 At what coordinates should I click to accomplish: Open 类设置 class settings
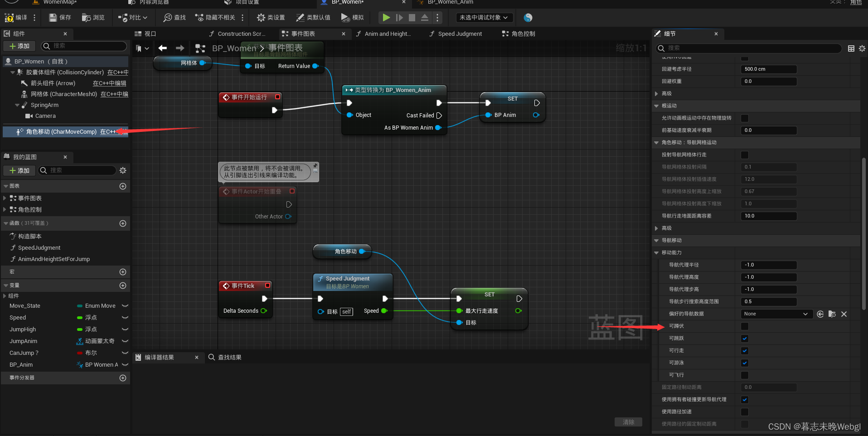[271, 18]
